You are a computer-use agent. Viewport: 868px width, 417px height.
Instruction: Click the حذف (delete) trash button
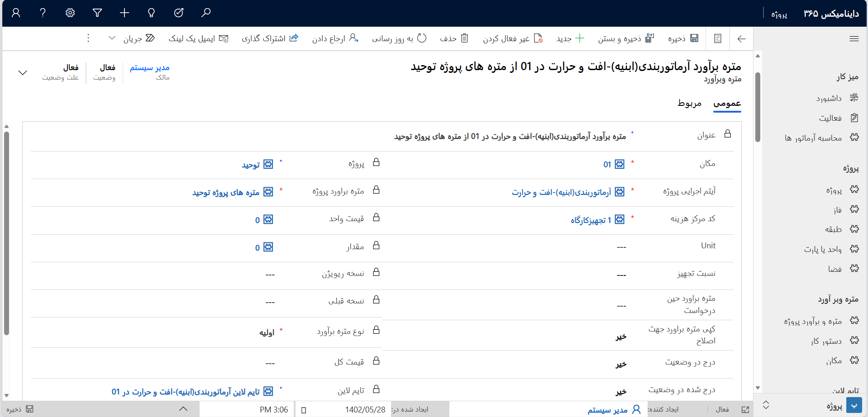[x=454, y=38]
